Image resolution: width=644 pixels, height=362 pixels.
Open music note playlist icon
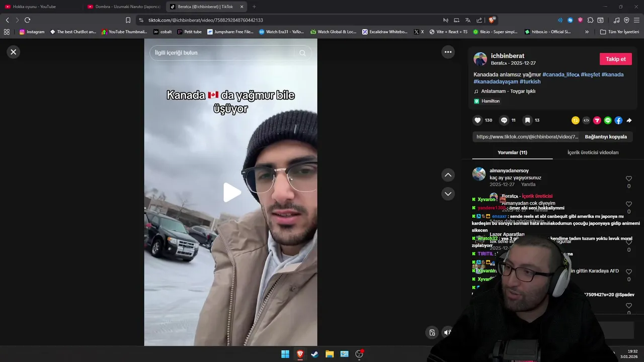point(616,20)
